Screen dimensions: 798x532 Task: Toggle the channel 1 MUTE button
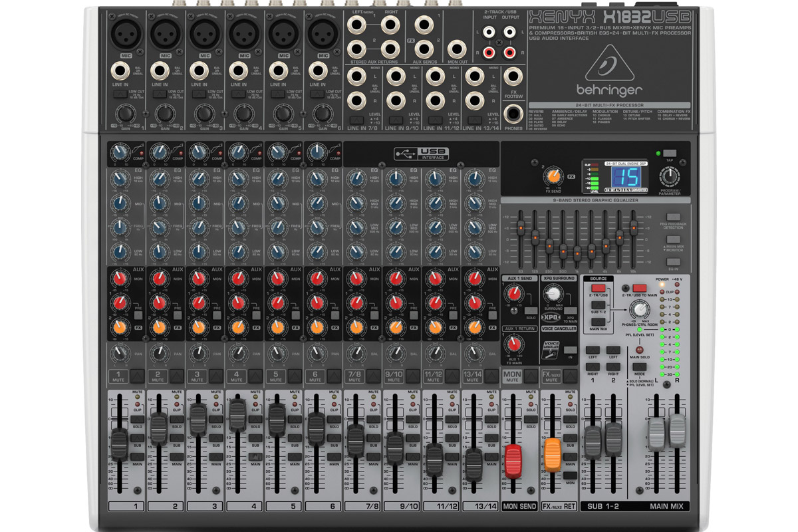(x=138, y=377)
